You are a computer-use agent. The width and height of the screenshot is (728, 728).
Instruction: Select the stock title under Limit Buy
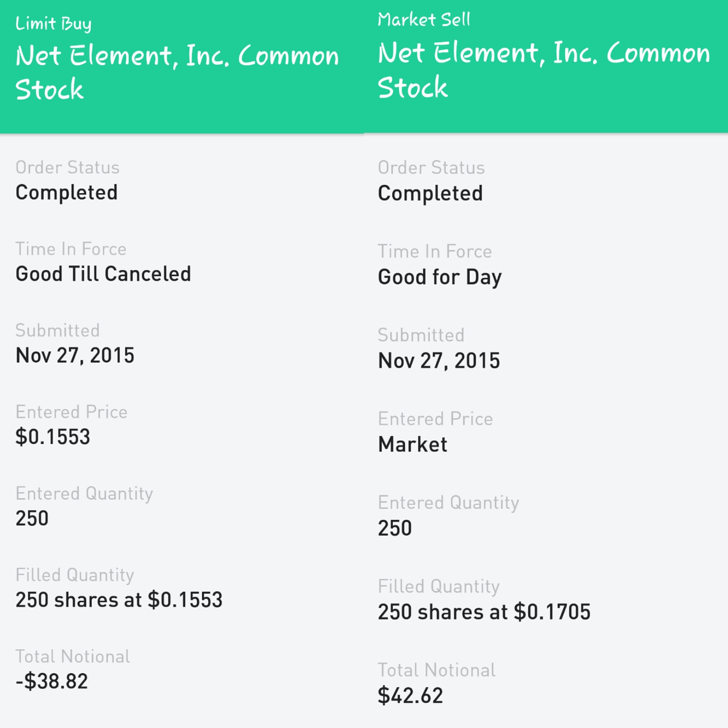point(177,72)
